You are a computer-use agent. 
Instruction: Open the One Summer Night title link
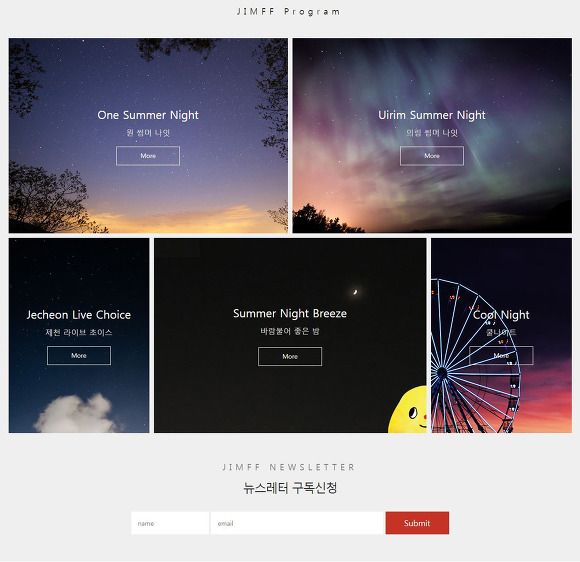(148, 115)
